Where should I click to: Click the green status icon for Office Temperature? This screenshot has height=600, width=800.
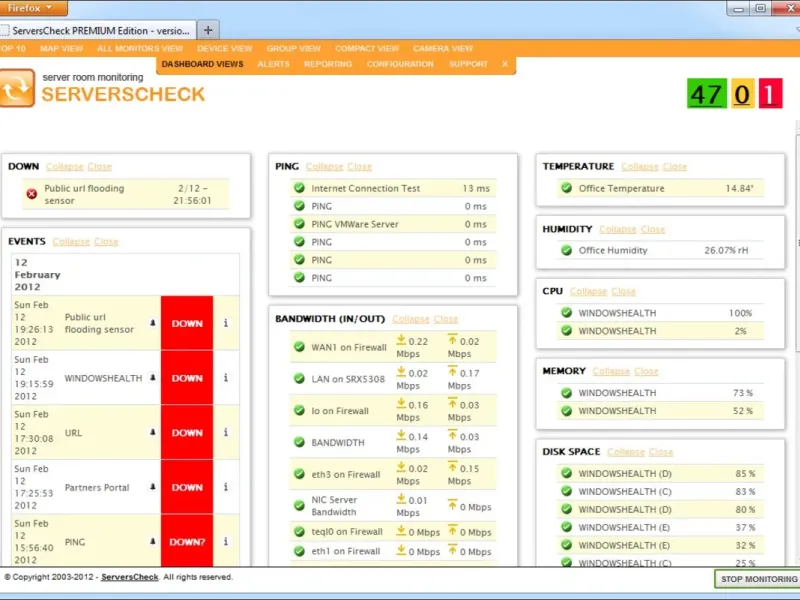[x=566, y=188]
